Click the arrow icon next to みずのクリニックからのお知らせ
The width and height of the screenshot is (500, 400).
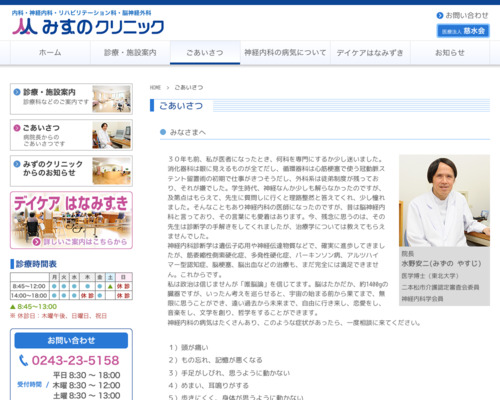pos(17,164)
